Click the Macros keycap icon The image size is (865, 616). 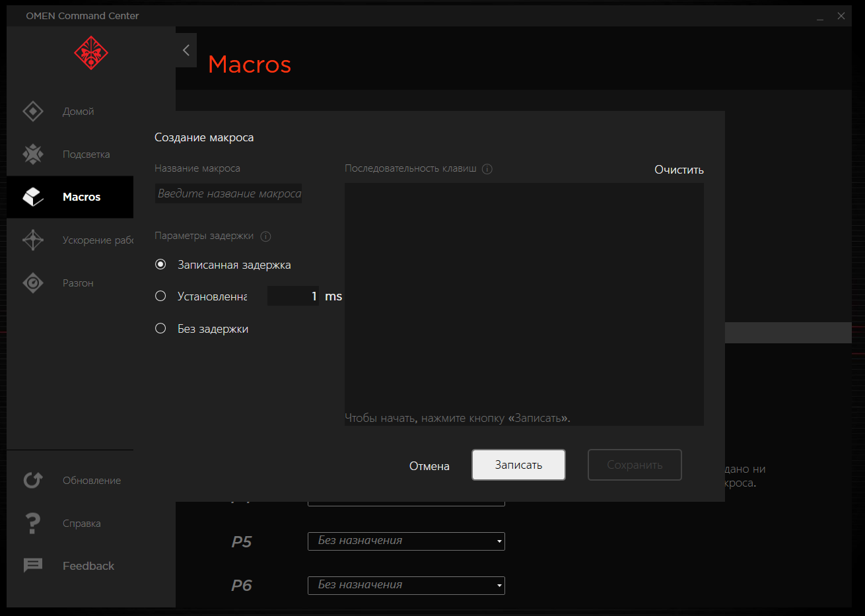[33, 197]
